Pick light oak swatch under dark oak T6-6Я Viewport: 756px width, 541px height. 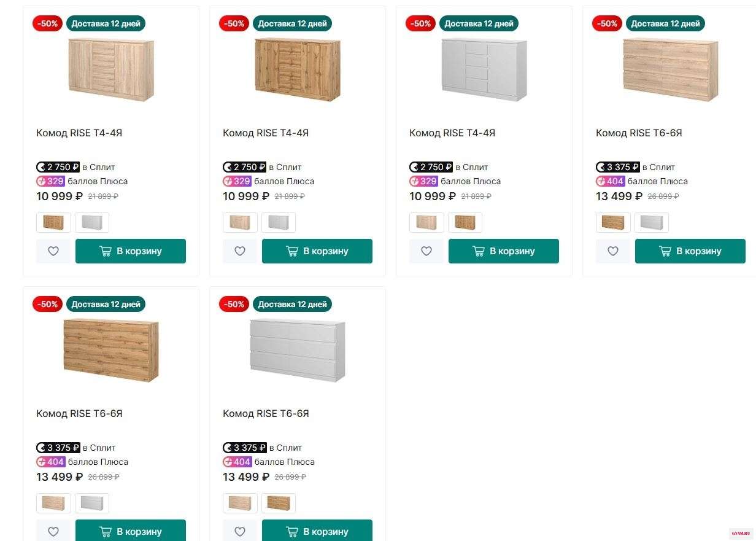pos(53,503)
